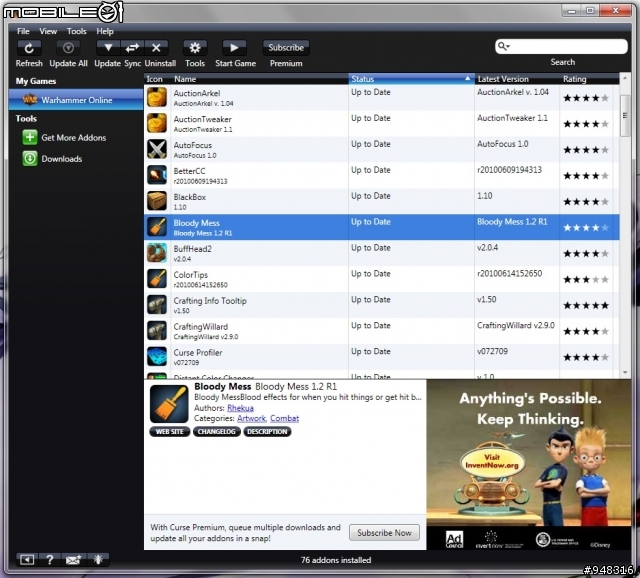Select the CraftingWillard addon name
This screenshot has height=578, width=640.
pos(200,327)
